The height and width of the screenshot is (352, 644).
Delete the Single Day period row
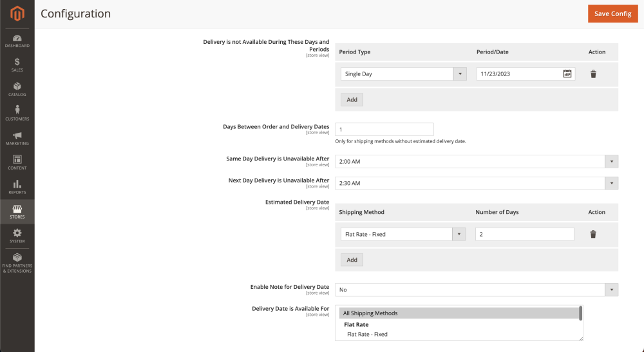[593, 74]
